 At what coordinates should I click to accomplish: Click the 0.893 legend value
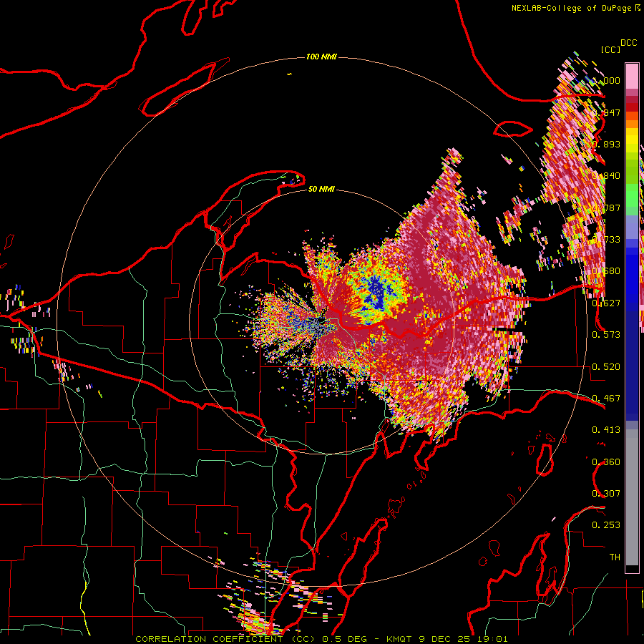coord(606,144)
